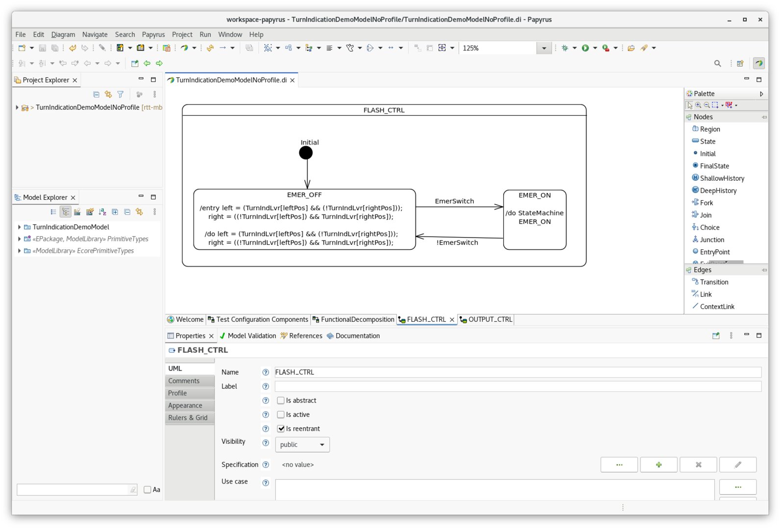Click the Use case ellipsis button

click(x=738, y=487)
